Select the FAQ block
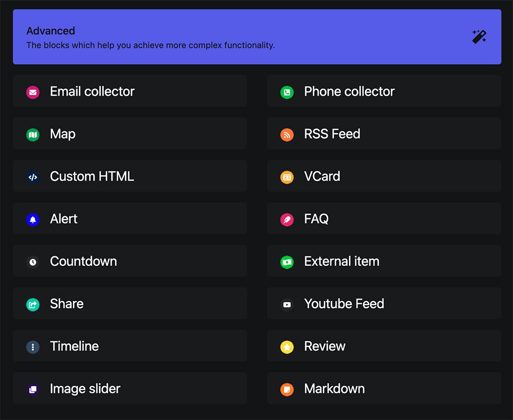 tap(384, 218)
